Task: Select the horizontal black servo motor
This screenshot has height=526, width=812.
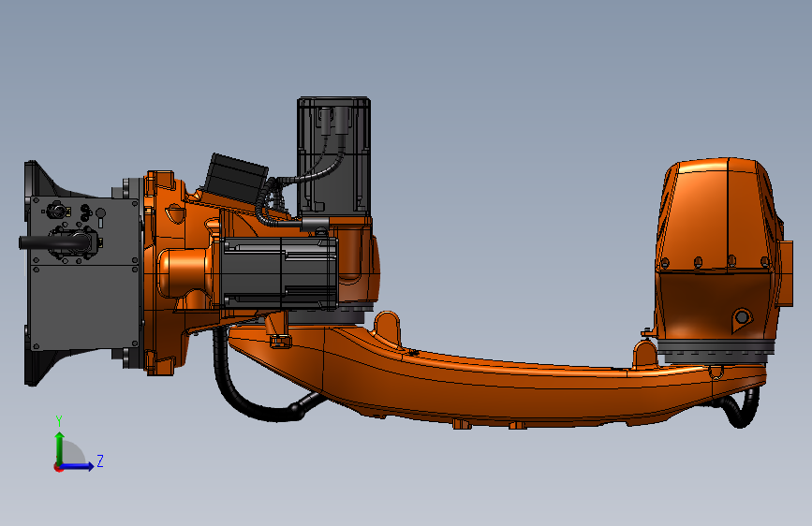Action: pos(280,273)
